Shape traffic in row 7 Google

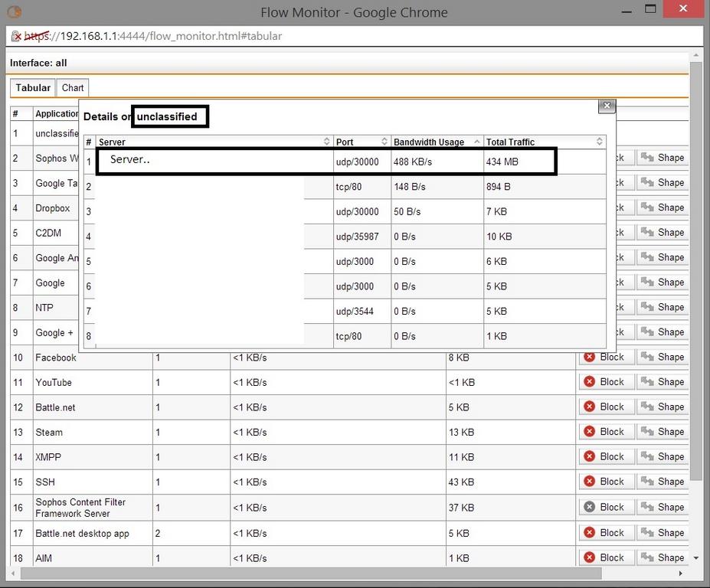pos(663,283)
